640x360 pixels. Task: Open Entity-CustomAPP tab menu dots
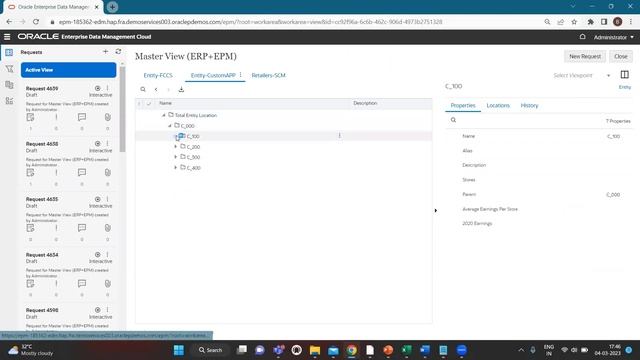(x=240, y=75)
